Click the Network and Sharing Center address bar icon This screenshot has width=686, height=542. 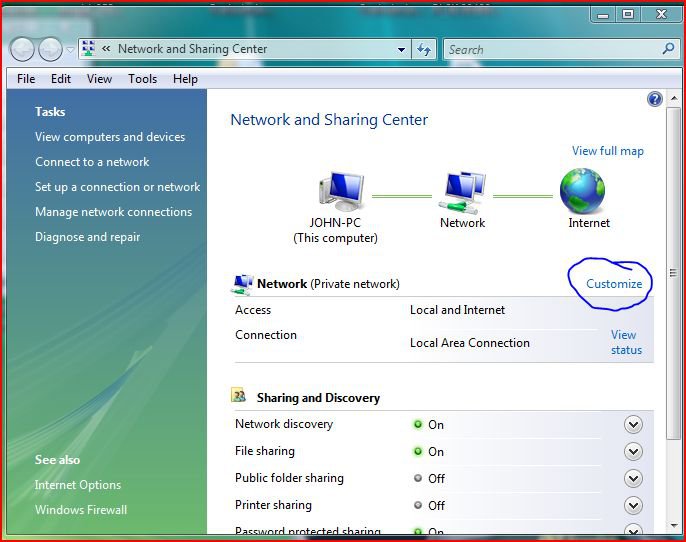pos(88,49)
